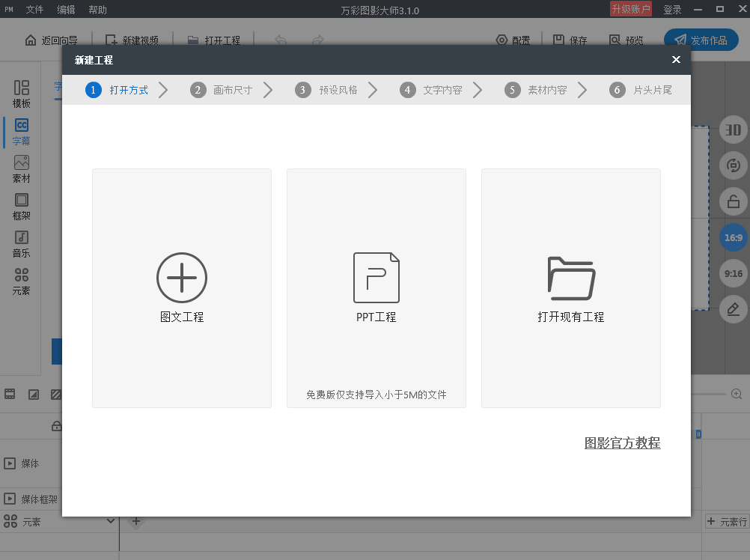
Task: Open the 图影官方教程 tutorial link
Action: click(622, 443)
